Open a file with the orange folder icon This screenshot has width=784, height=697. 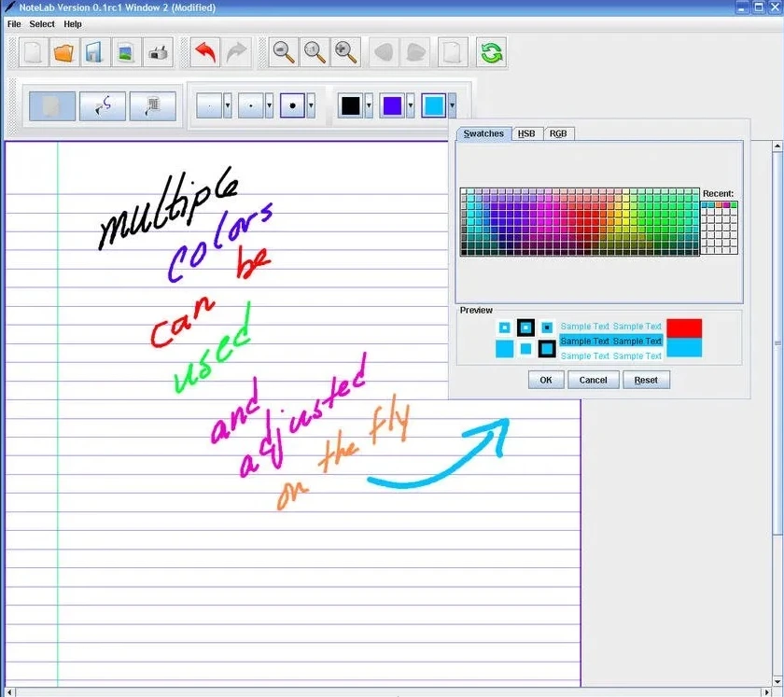pyautogui.click(x=64, y=52)
